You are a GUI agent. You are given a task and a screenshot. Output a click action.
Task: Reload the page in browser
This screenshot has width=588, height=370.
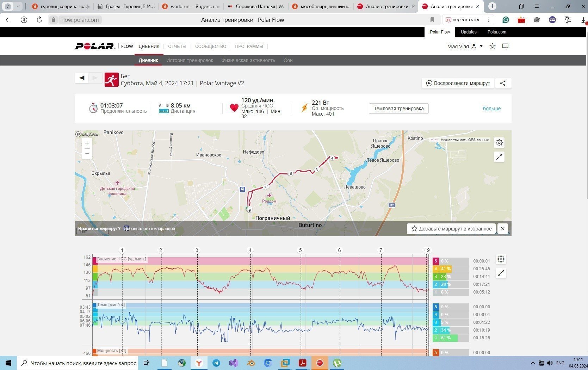(x=39, y=20)
